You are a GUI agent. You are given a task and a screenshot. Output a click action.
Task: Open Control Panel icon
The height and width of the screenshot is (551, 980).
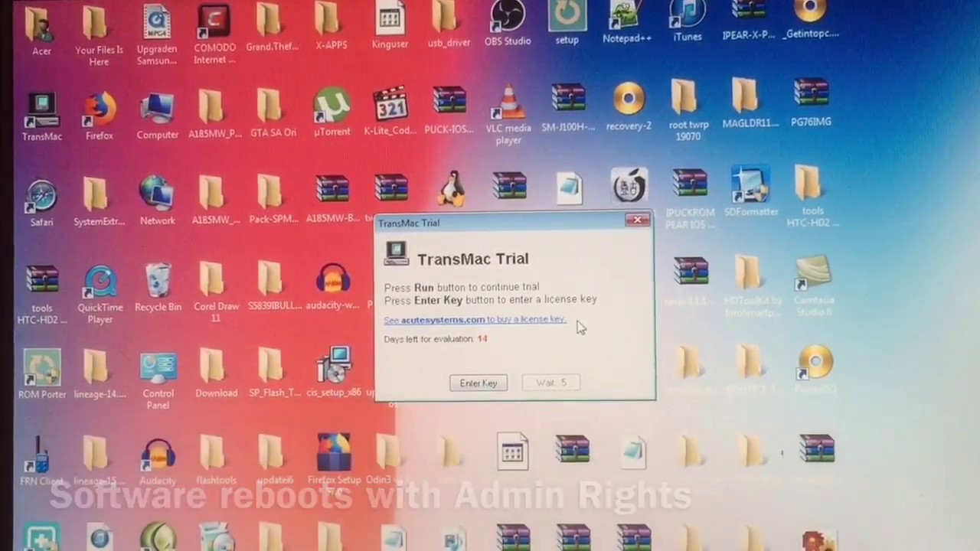tap(158, 380)
